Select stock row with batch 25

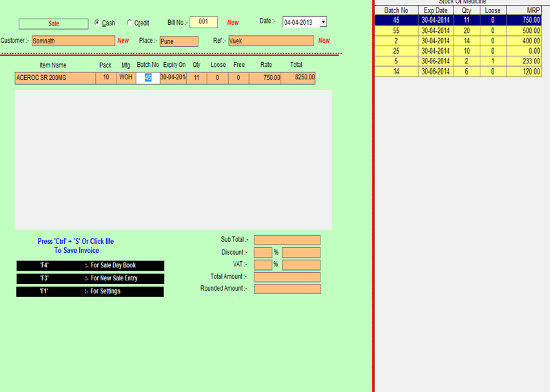click(458, 51)
